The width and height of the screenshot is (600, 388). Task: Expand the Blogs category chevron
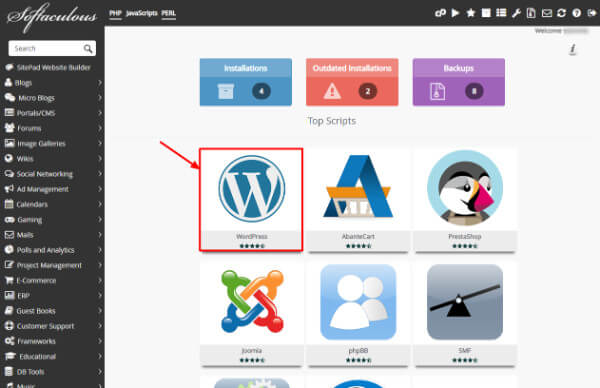100,82
